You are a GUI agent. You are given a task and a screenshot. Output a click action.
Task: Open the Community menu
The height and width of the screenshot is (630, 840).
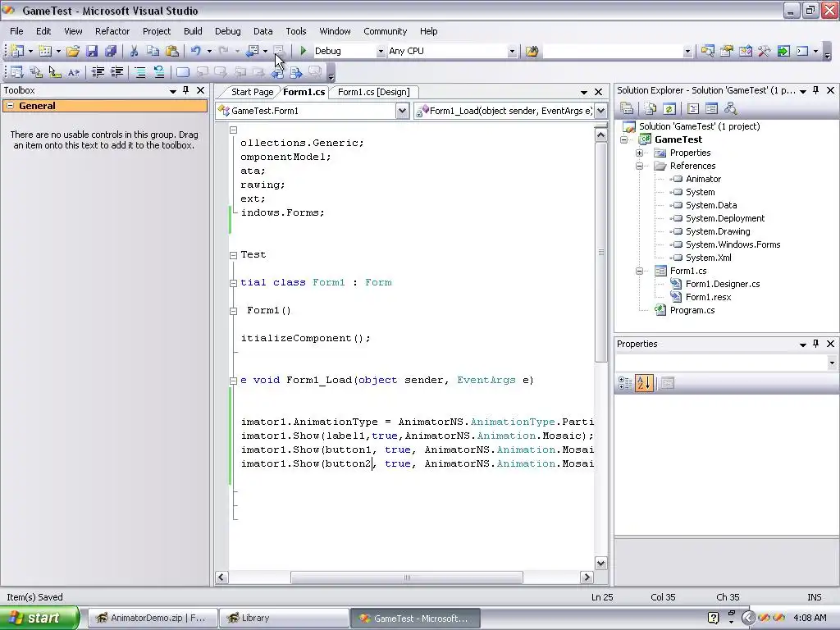[x=386, y=31]
